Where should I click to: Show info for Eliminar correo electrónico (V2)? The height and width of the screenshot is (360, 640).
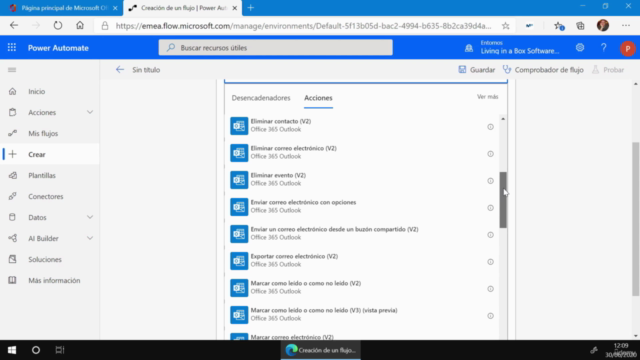pos(490,154)
